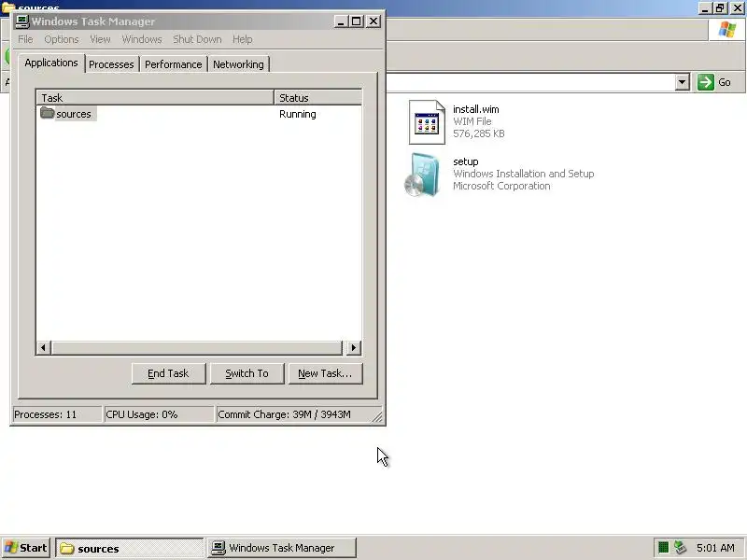747x560 pixels.
Task: Switch to the Performance tab
Action: click(174, 64)
